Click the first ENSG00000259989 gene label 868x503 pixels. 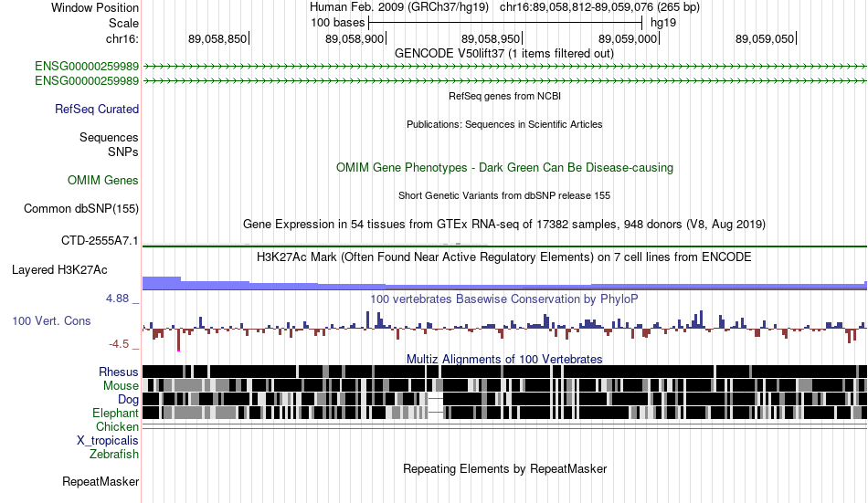point(87,67)
